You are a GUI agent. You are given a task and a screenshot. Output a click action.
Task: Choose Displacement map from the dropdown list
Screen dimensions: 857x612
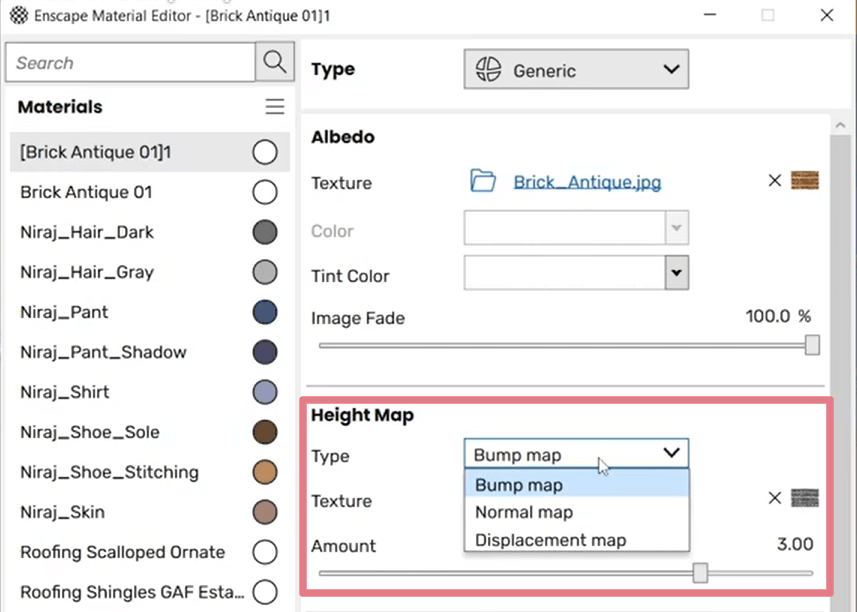(x=577, y=540)
